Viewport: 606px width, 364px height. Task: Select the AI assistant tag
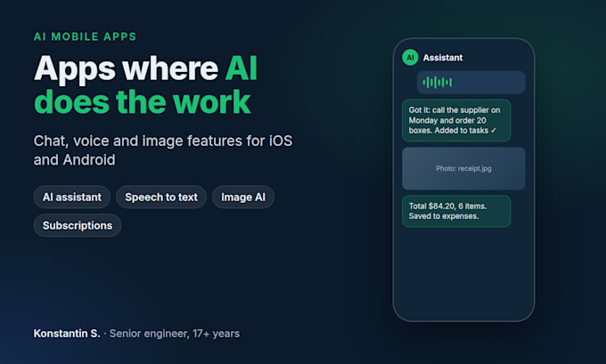coord(72,198)
